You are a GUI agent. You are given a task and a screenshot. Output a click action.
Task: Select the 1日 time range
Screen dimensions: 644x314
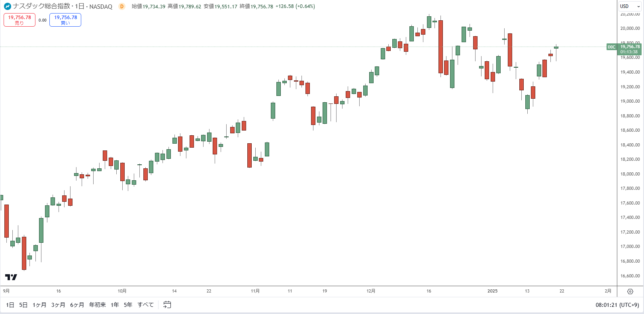[x=10, y=305]
